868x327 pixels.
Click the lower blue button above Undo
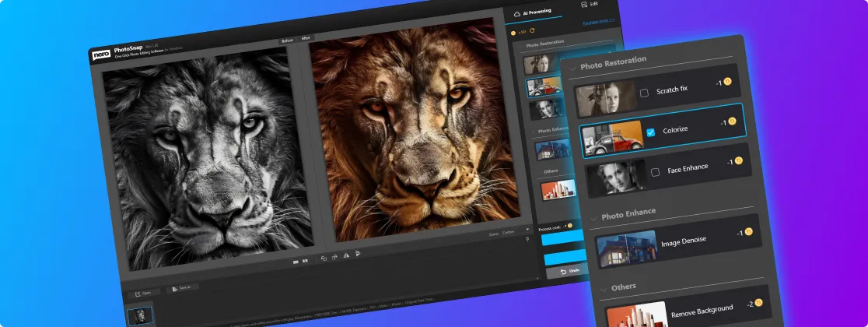point(565,257)
